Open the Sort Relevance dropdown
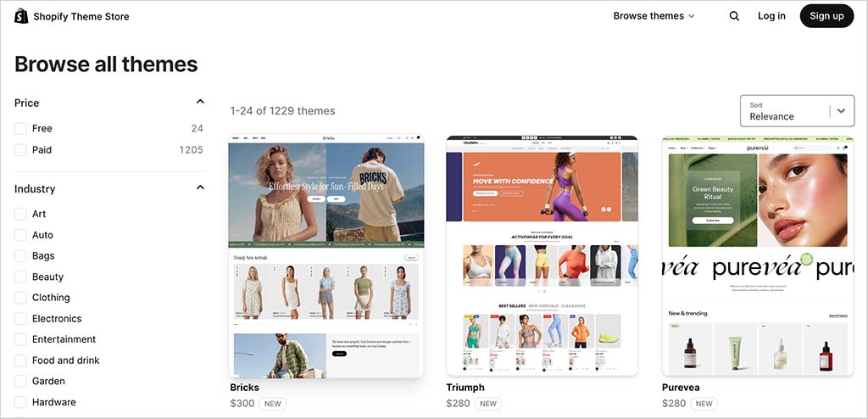The image size is (868, 419). coord(797,111)
